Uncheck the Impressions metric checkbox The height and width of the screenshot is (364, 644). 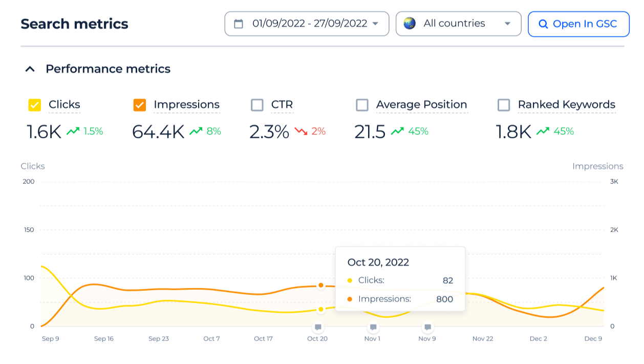(x=140, y=105)
